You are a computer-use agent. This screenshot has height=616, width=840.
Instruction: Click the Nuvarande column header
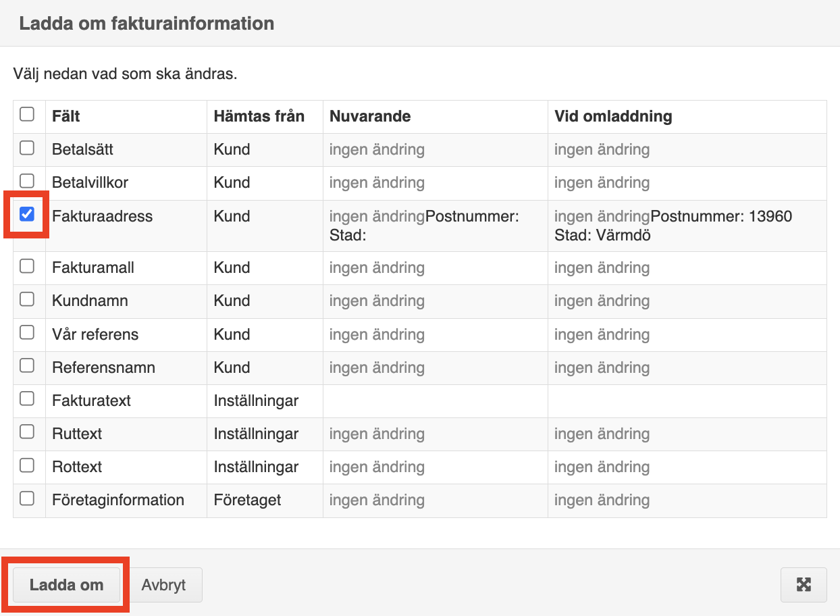point(370,116)
